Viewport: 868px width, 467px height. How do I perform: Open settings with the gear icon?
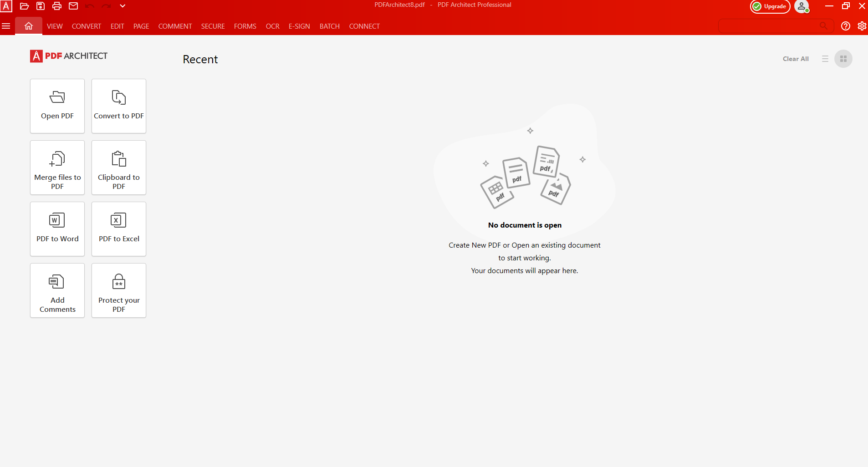(862, 26)
